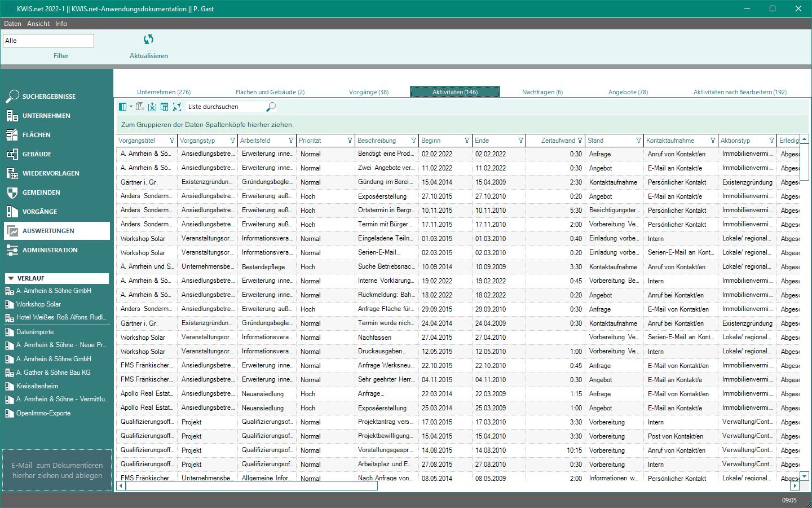The width and height of the screenshot is (812, 508).
Task: Switch to Vorgänge (38) tab
Action: pyautogui.click(x=369, y=92)
